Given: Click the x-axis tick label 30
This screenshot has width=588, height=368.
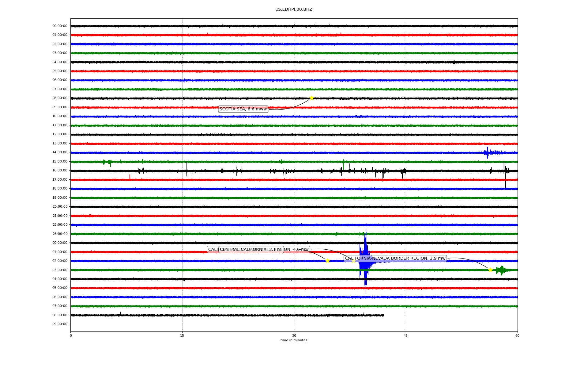Looking at the screenshot, I should pyautogui.click(x=294, y=335).
